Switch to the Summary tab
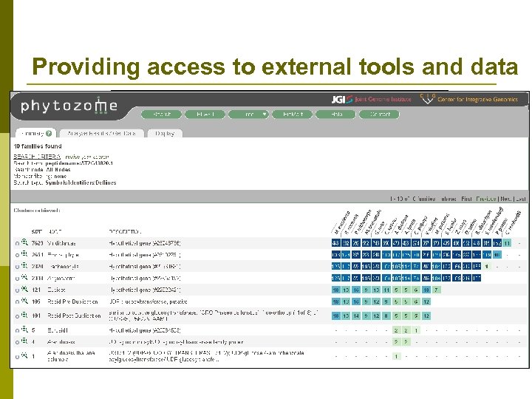Image resolution: width=532 pixels, height=399 pixels. tap(36, 133)
